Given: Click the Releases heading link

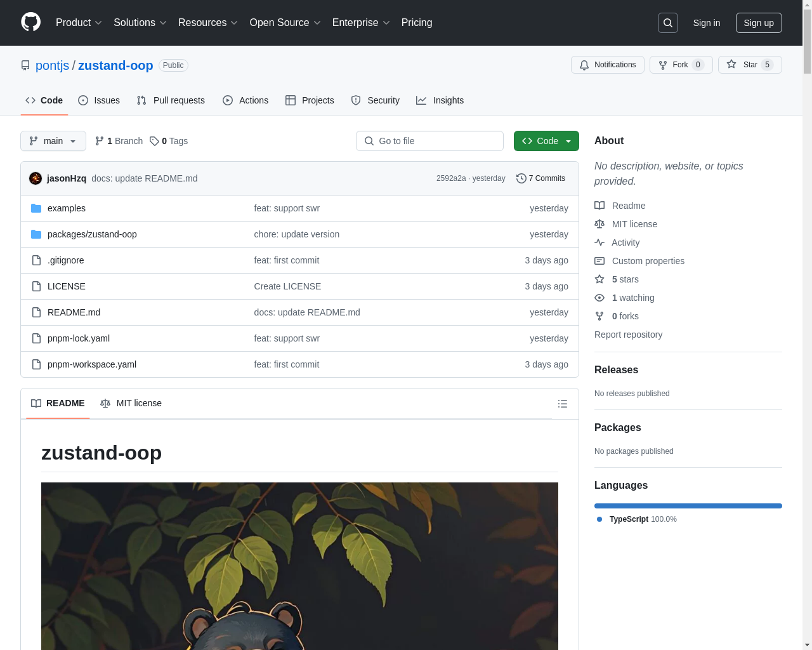Looking at the screenshot, I should click(x=616, y=369).
